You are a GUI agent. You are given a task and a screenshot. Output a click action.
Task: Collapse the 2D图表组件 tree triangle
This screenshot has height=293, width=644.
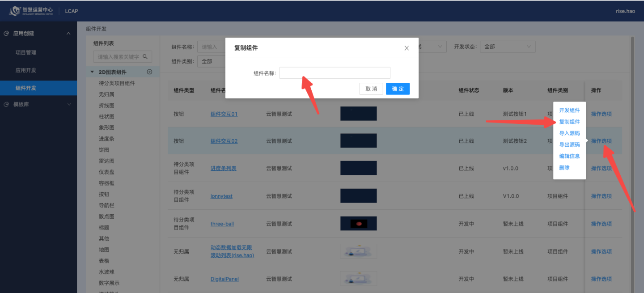tap(92, 72)
